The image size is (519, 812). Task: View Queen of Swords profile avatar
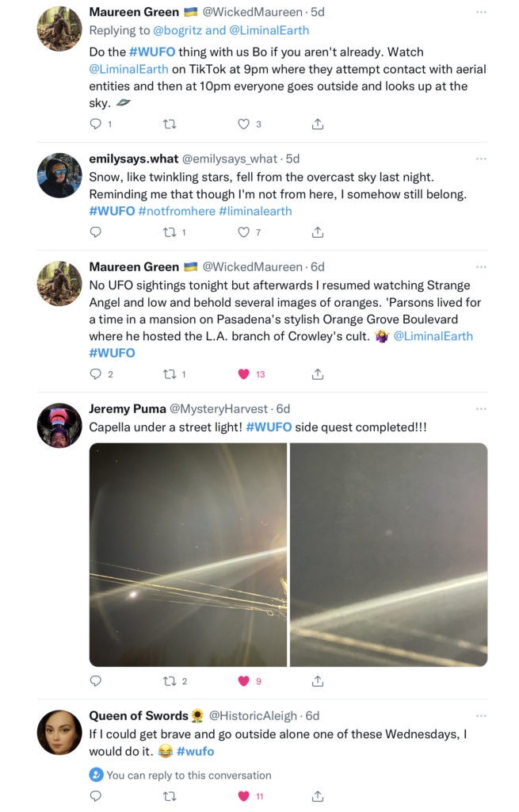click(x=59, y=732)
